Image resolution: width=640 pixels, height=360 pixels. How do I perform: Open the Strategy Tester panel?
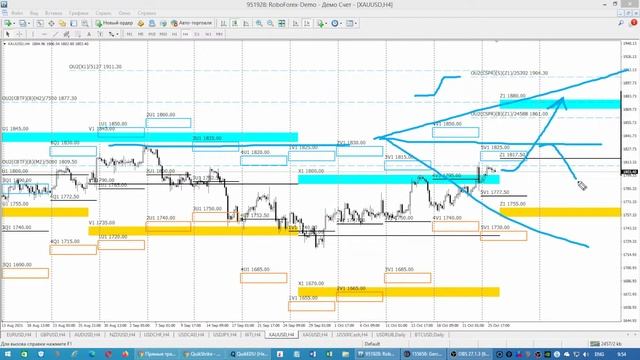coord(85,24)
